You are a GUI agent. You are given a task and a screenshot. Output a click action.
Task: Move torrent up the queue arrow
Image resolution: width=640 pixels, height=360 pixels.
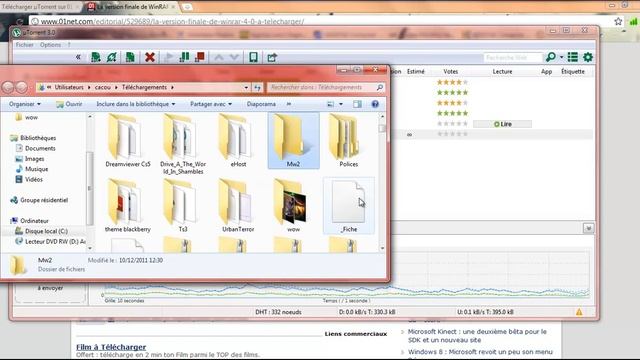[219, 58]
